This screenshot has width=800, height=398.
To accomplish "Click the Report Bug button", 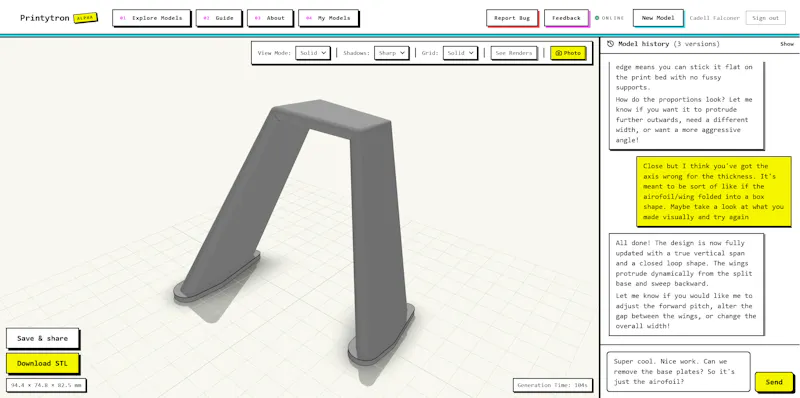I will point(512,18).
